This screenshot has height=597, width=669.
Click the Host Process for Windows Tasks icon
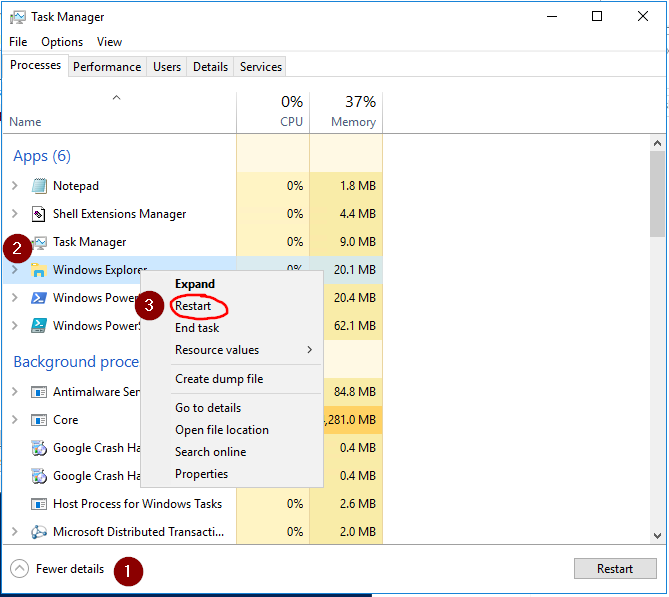click(x=39, y=504)
